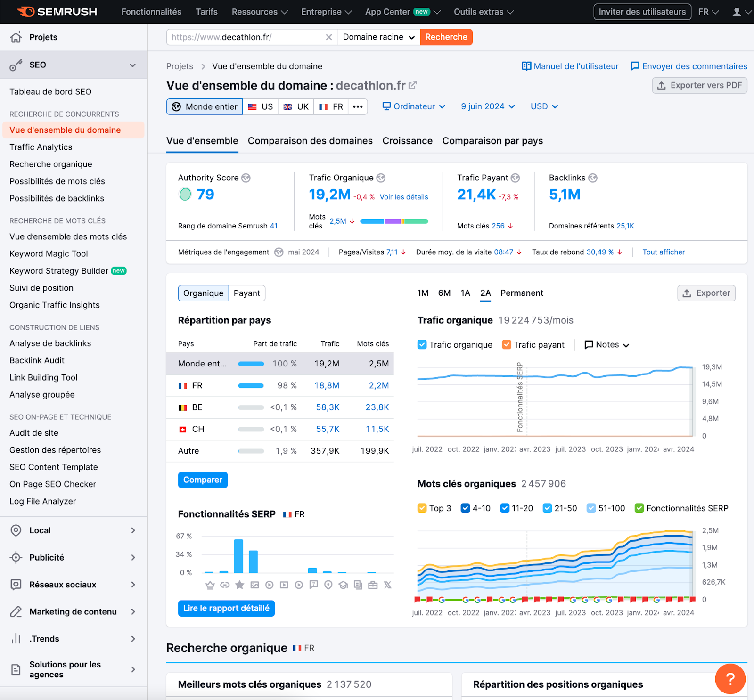Switch to Comparaison des domaines tab

point(310,141)
